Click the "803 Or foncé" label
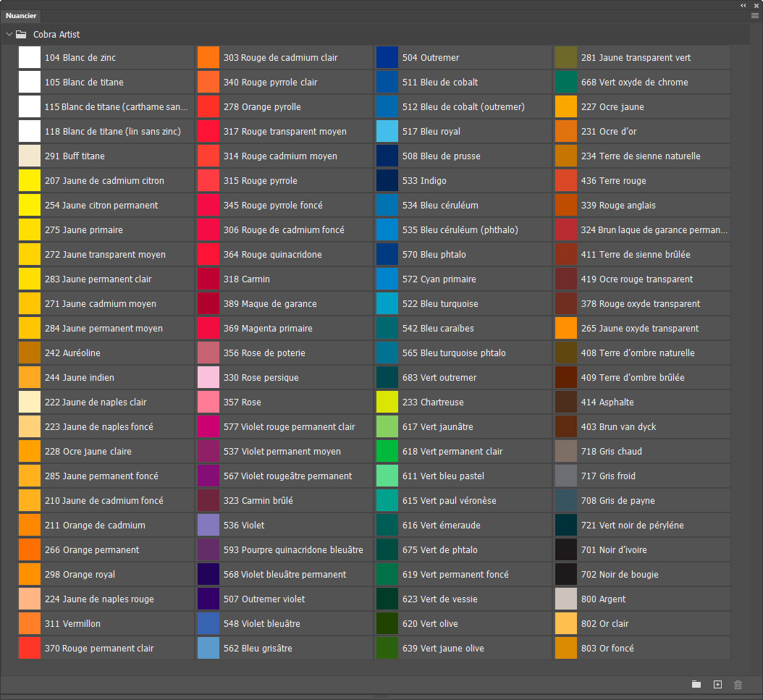Viewport: 763px width, 700px height. coord(608,649)
